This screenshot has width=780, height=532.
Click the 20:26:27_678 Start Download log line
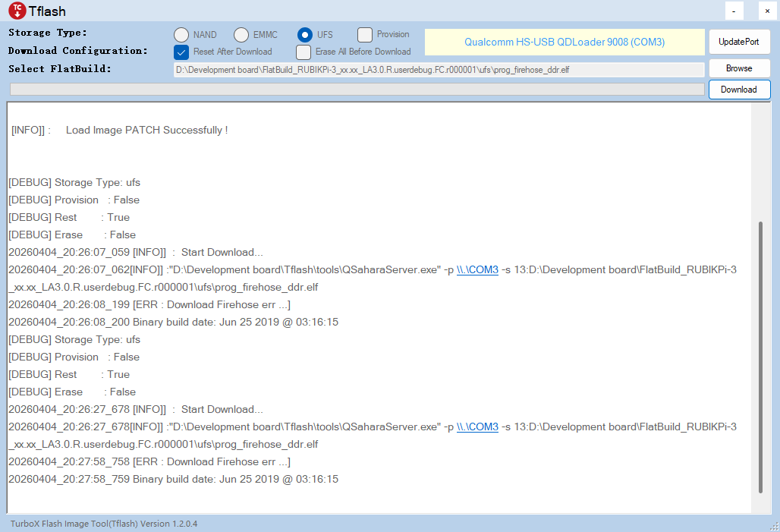tap(136, 410)
